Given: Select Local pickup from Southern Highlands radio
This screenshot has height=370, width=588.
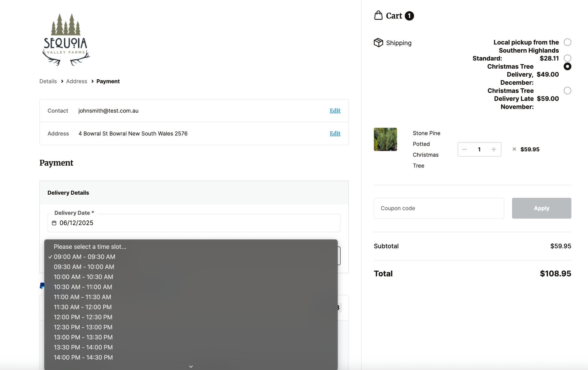Looking at the screenshot, I should click(x=567, y=42).
